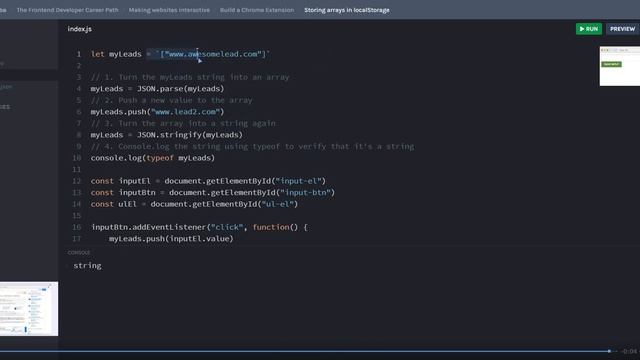Click the const inputBtn declaration line
Viewport: 640px width, 360px height.
coord(213,192)
